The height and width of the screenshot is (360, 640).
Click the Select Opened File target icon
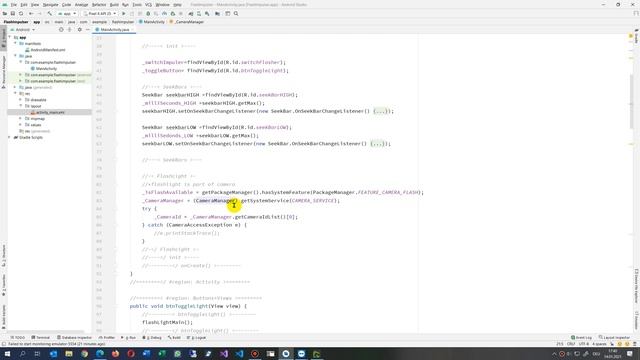[61, 30]
